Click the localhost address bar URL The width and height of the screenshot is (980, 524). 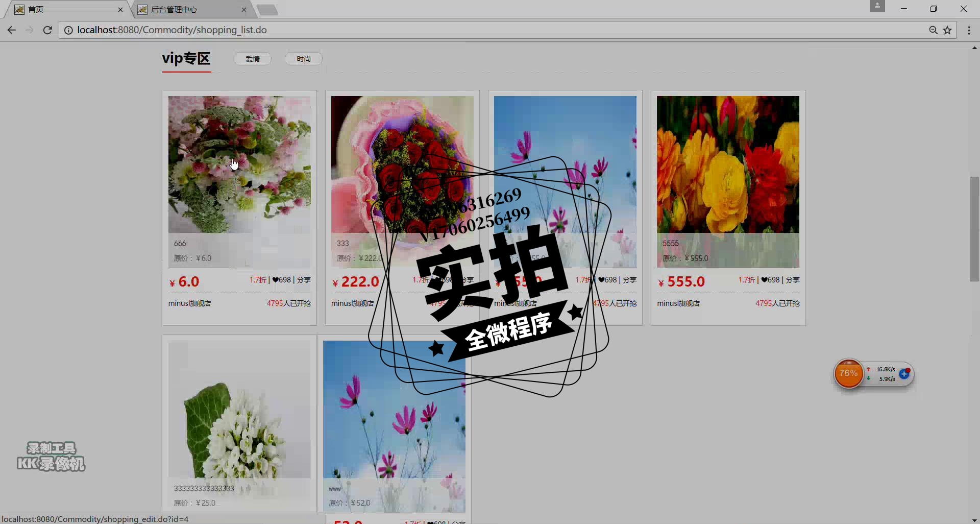click(x=172, y=30)
